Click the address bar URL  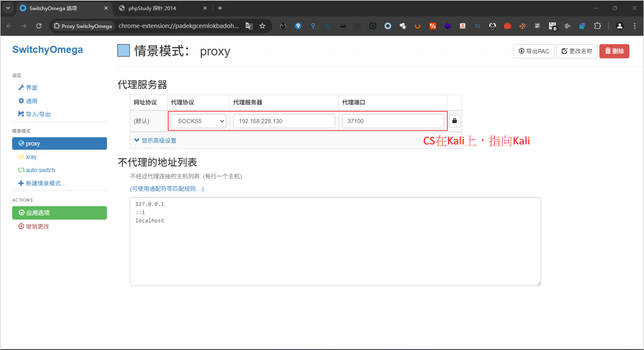[x=178, y=26]
